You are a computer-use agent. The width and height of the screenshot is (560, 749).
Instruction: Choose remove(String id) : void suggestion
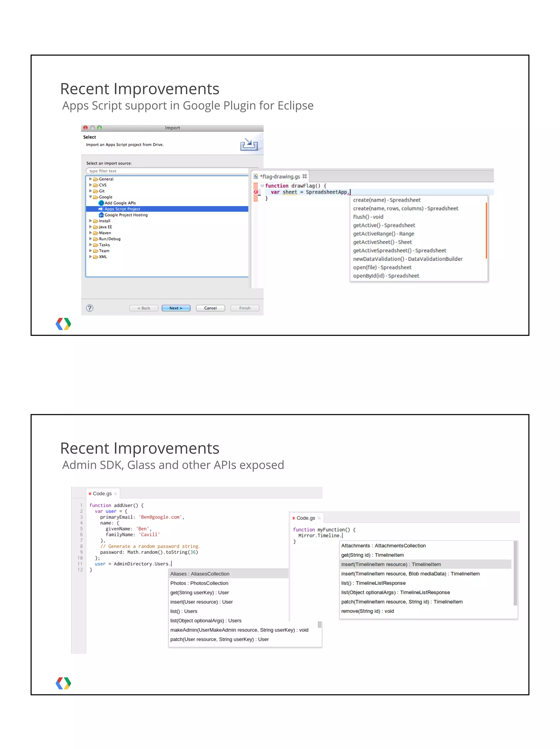367,611
